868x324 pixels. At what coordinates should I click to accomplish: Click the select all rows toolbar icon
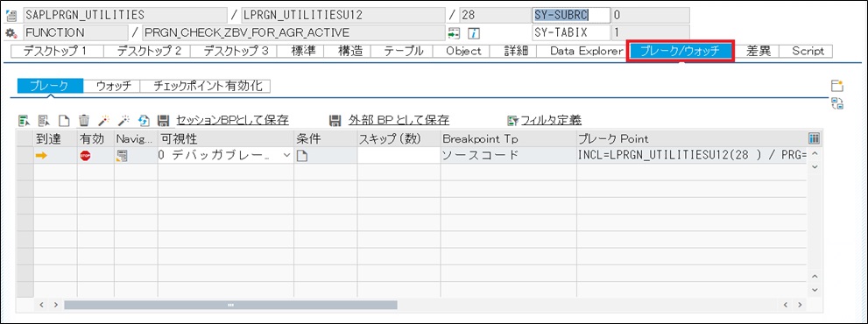(24, 120)
